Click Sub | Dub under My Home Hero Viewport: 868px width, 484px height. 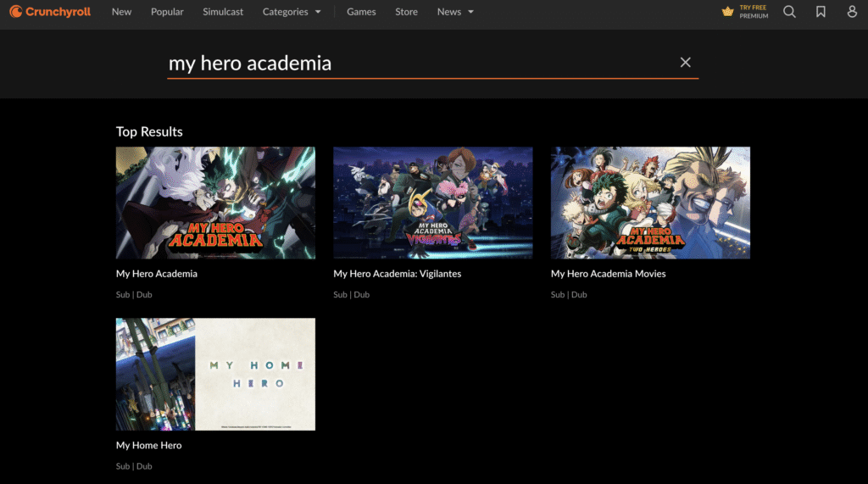[x=134, y=466]
